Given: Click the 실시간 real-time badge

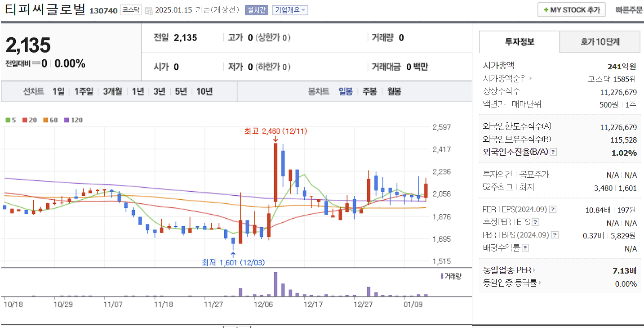Looking at the screenshot, I should pyautogui.click(x=256, y=10).
